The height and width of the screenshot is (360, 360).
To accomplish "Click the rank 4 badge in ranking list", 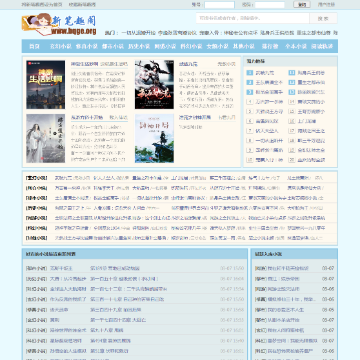I will click(x=250, y=102).
